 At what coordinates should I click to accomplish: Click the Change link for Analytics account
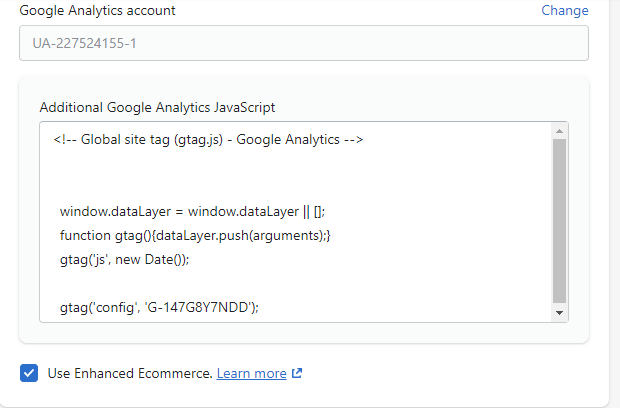[565, 10]
